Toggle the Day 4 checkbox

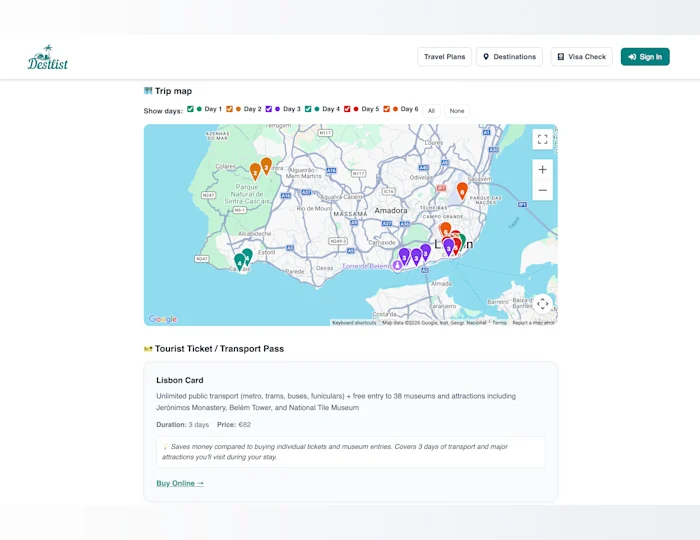tap(308, 109)
